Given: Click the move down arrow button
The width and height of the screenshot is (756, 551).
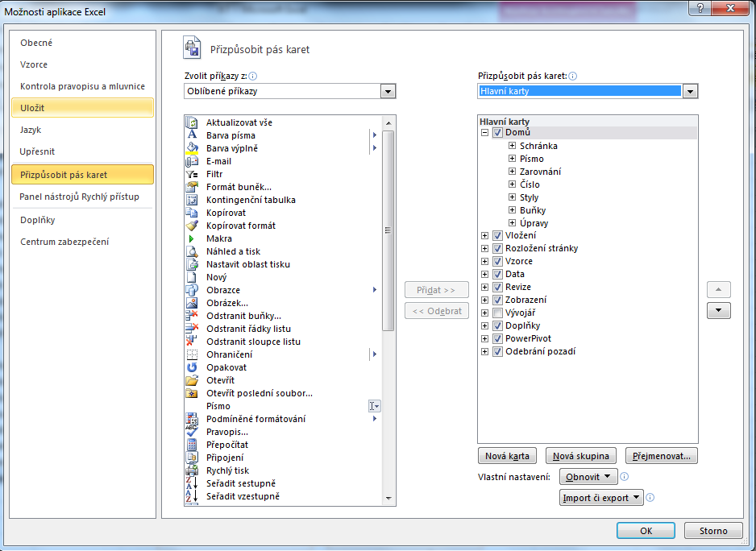Looking at the screenshot, I should [718, 310].
